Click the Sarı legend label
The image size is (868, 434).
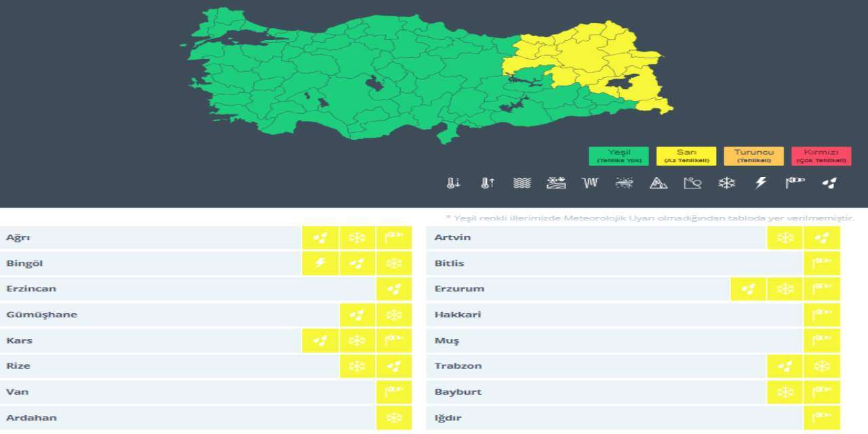click(685, 156)
